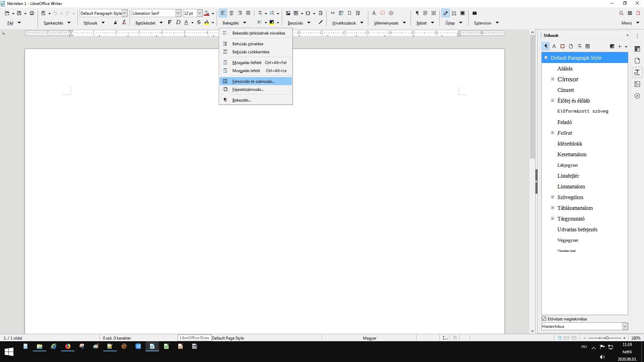Center-align text with the toolbar icon
The width and height of the screenshot is (644, 362).
231,13
